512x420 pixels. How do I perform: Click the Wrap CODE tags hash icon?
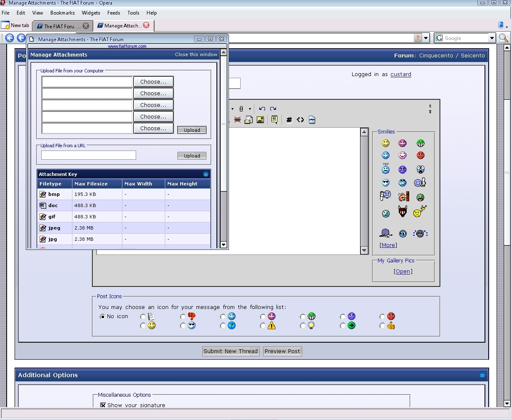tap(289, 120)
